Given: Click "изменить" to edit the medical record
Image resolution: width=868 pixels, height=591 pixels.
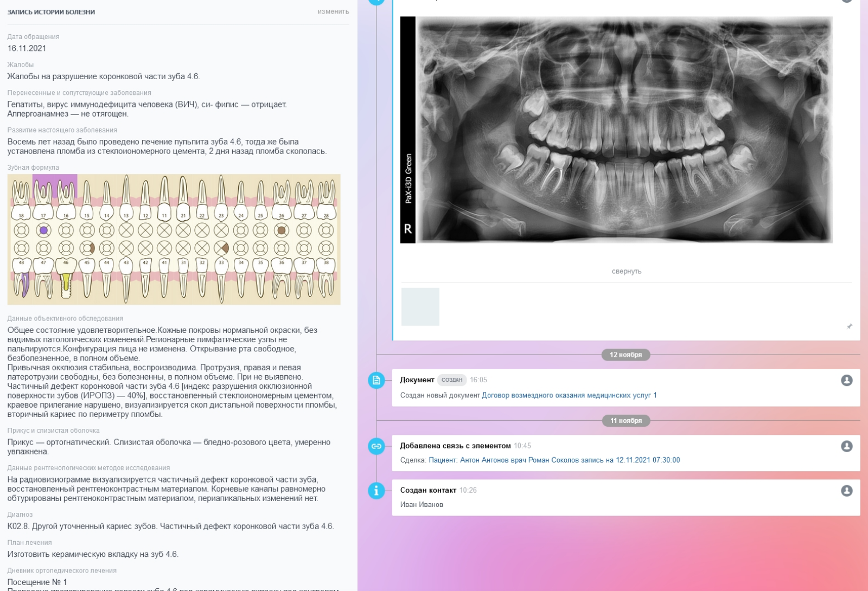Looking at the screenshot, I should (333, 11).
